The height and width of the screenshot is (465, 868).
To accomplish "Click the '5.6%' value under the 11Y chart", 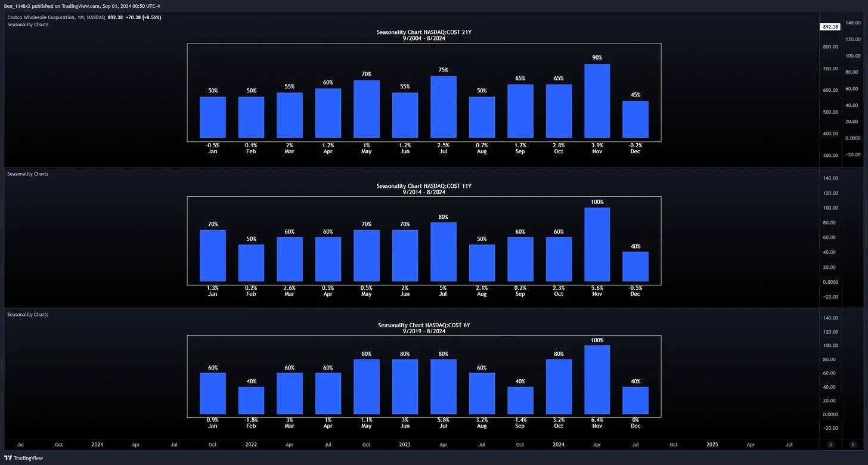I will coord(597,288).
